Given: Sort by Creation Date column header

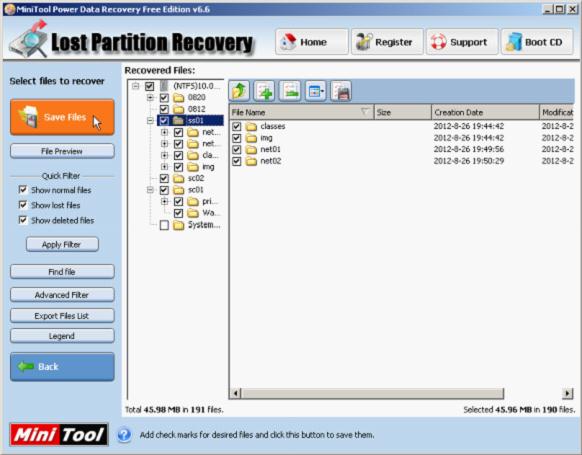Looking at the screenshot, I should click(485, 112).
